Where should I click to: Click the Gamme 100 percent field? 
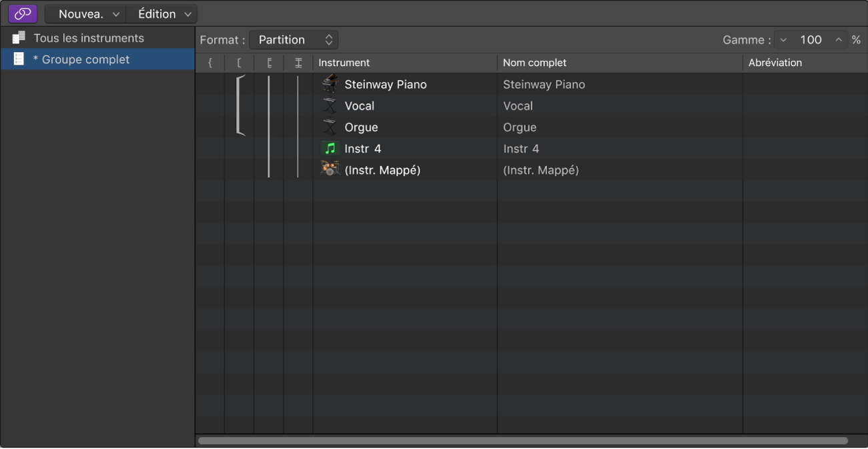click(x=811, y=40)
